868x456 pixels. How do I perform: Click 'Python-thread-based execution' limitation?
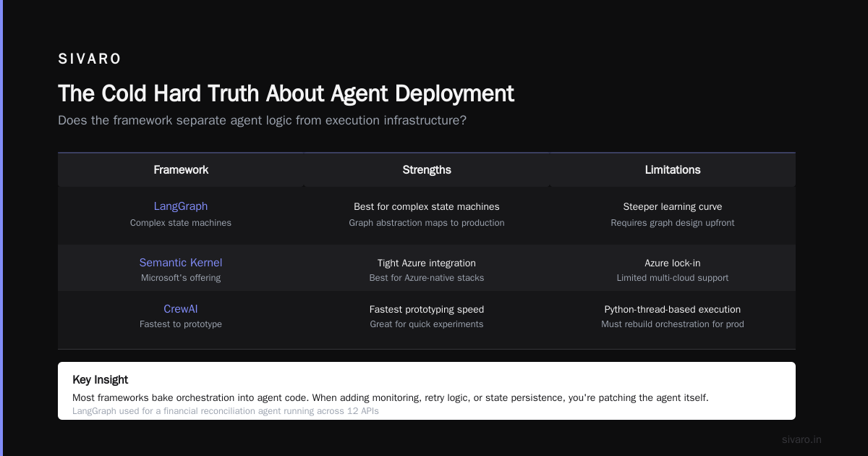(673, 309)
